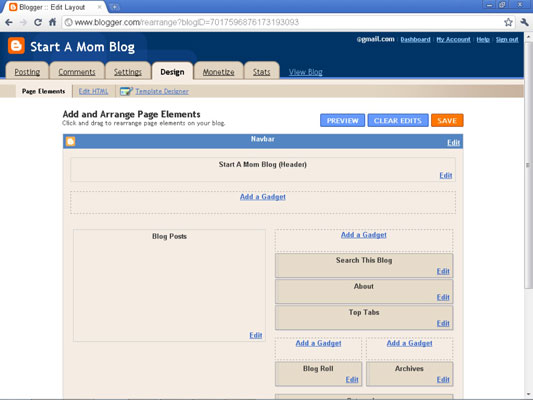Image resolution: width=533 pixels, height=400 pixels.
Task: Click 'Add and Arrange Page Elements' heading
Action: (x=131, y=114)
